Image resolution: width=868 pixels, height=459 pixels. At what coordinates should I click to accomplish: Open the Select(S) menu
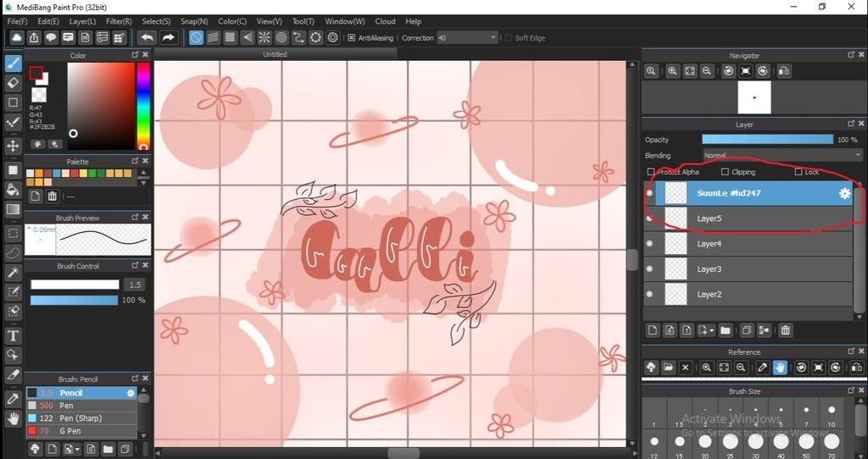156,21
